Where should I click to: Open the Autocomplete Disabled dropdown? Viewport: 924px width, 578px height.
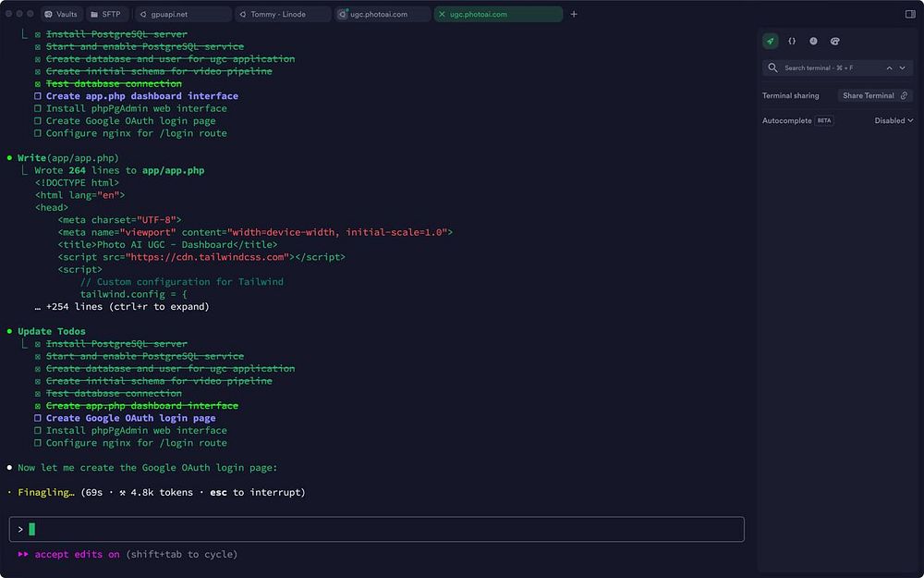click(x=894, y=120)
